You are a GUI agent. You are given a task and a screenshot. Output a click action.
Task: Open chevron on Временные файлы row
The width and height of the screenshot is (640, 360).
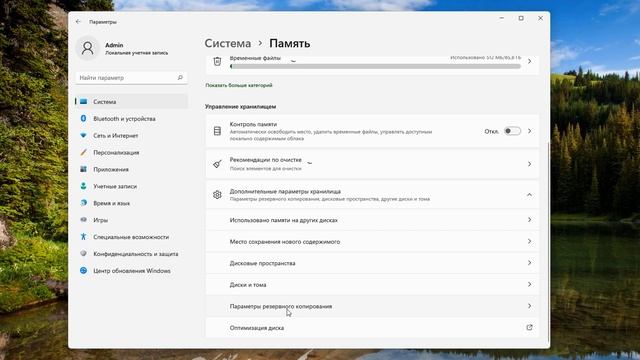point(529,61)
